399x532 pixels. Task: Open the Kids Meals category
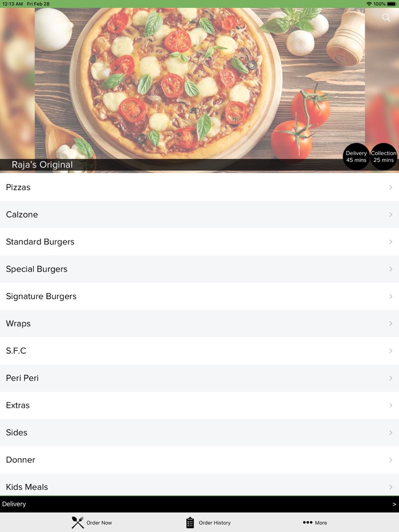[x=199, y=485]
